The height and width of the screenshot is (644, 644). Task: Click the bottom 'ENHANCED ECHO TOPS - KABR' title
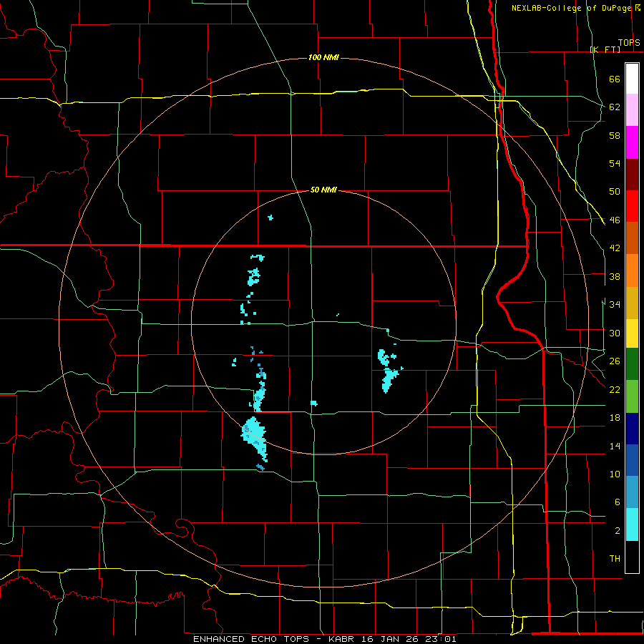coord(273,639)
